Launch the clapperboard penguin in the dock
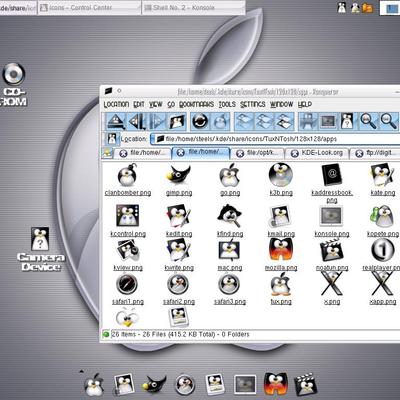Image resolution: width=400 pixels, height=400 pixels. pos(305,384)
